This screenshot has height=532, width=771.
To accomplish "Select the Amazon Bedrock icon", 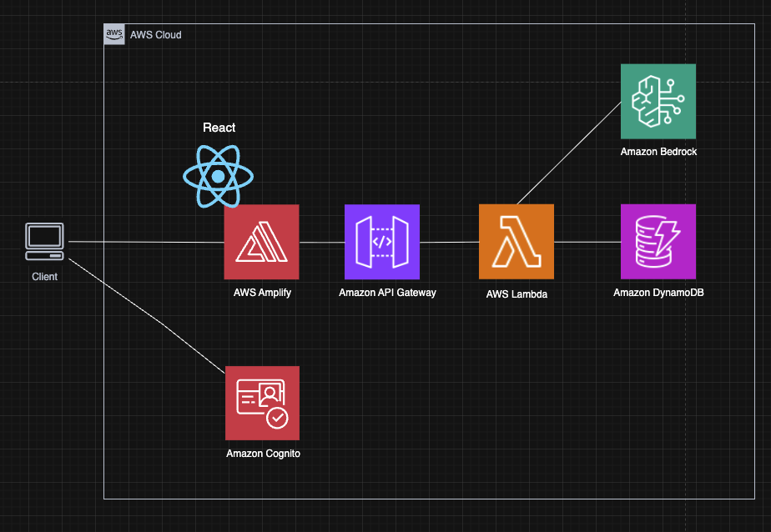I will pyautogui.click(x=658, y=101).
